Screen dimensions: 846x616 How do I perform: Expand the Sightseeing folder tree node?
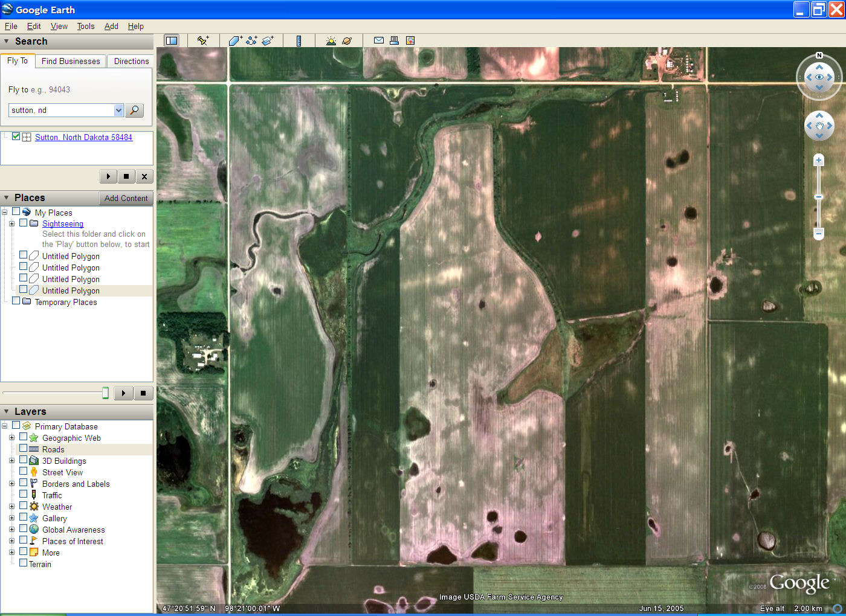[x=11, y=223]
